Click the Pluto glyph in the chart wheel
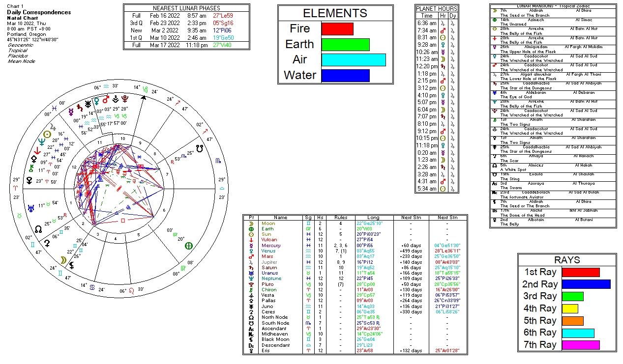The height and width of the screenshot is (364, 623). click(x=124, y=99)
